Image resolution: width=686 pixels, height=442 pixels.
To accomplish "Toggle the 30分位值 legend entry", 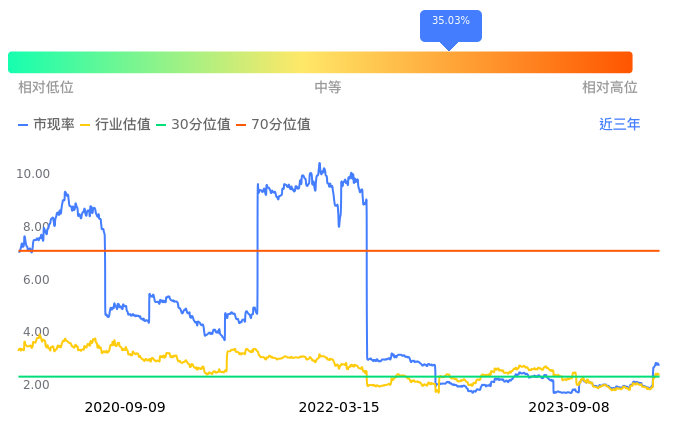I will 193,125.
